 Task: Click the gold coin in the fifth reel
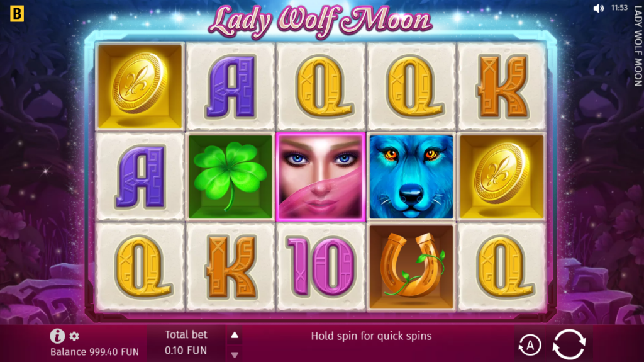tap(501, 176)
